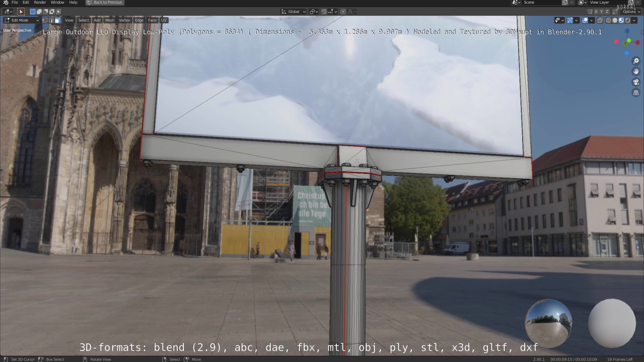The image size is (644, 362).
Task: Choose invert selection mode icon
Action: [x=52, y=12]
